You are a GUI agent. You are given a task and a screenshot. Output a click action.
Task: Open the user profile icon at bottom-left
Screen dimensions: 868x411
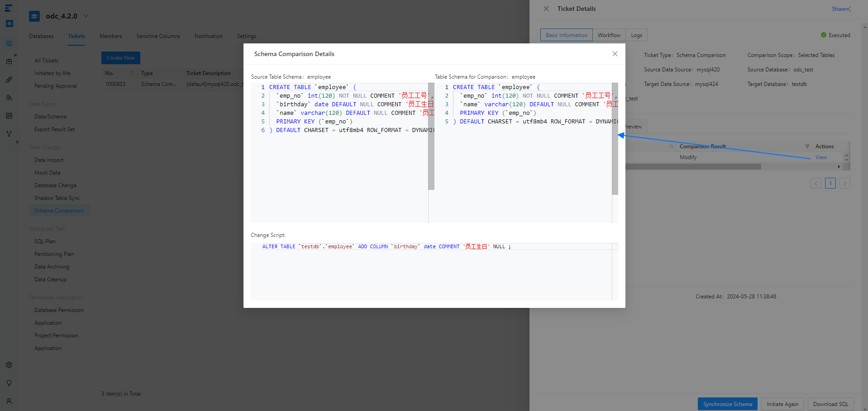click(x=9, y=401)
